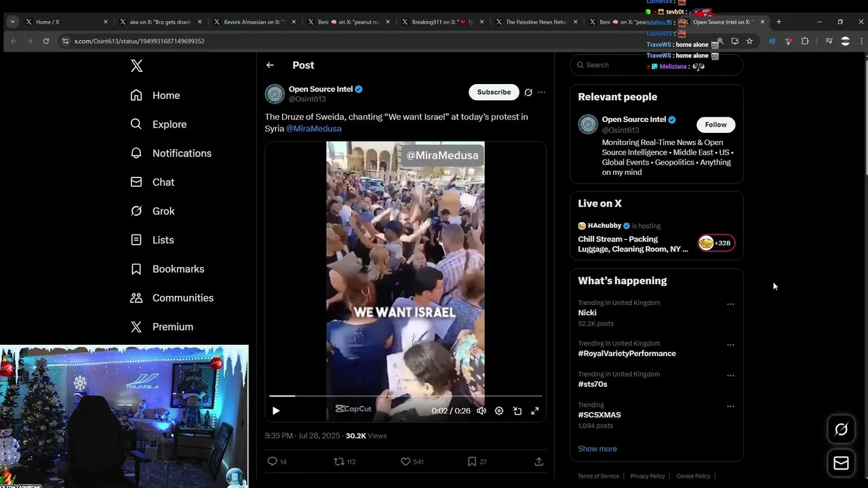Click the verified badge beside Open Source Intel
Image resolution: width=868 pixels, height=488 pixels.
tap(359, 89)
